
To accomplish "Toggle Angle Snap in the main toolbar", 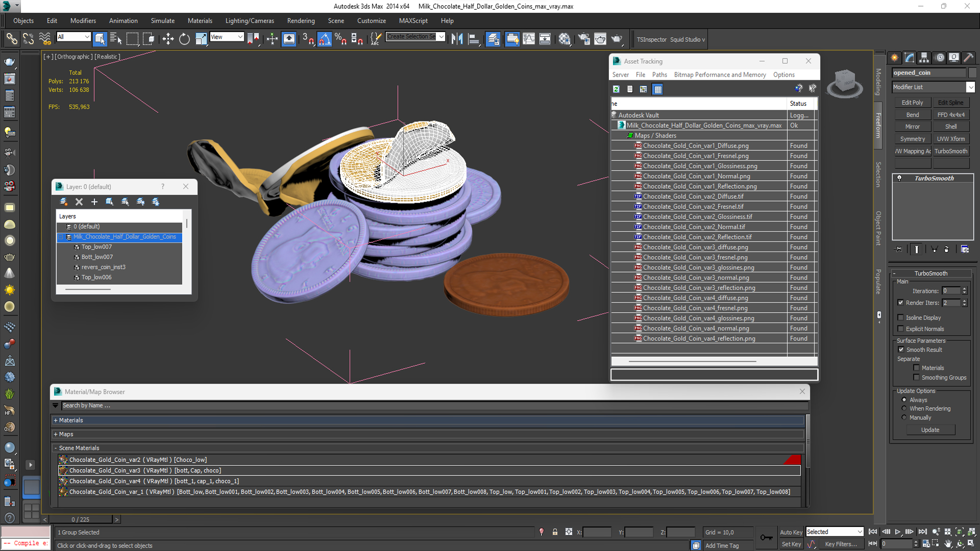I will pyautogui.click(x=325, y=39).
